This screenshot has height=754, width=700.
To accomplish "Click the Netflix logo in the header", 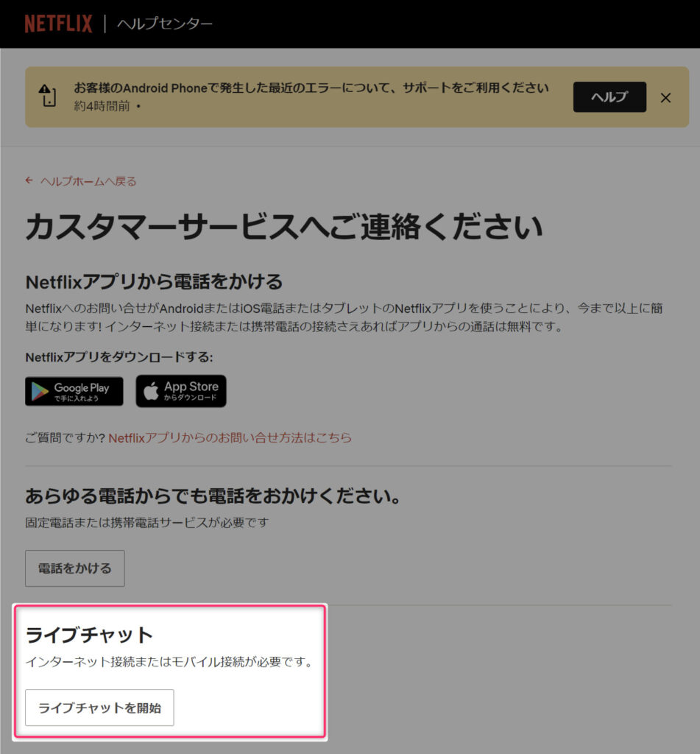I will (x=58, y=24).
